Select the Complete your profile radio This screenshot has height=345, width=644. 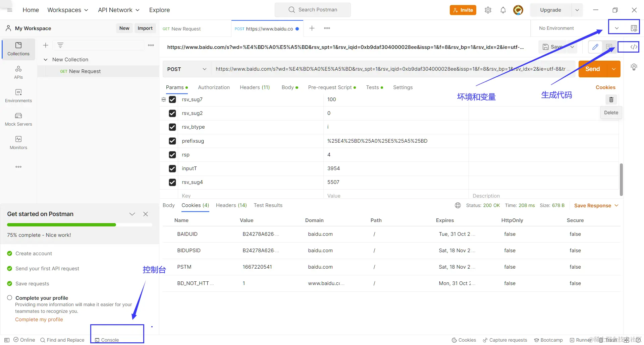[x=9, y=298]
